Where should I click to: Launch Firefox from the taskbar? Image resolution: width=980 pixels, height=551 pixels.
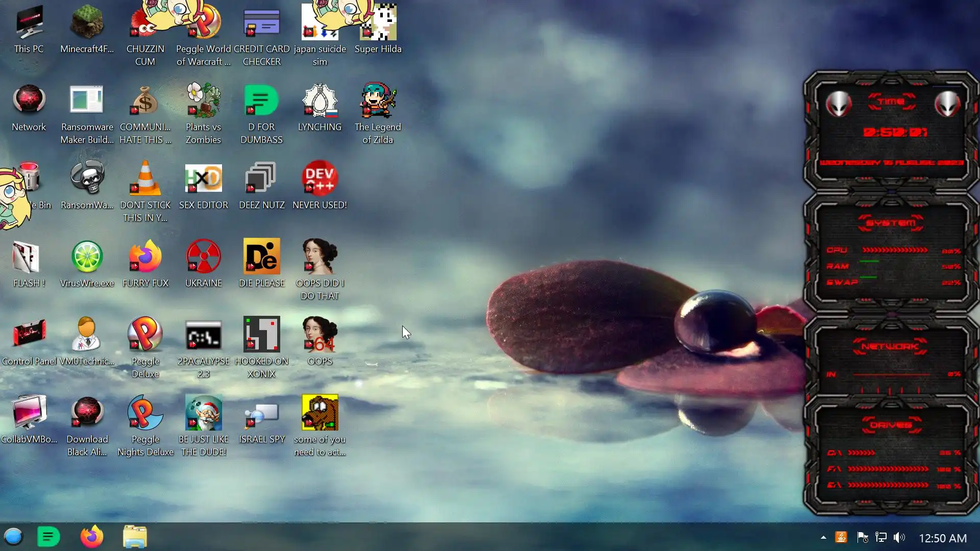coord(92,537)
